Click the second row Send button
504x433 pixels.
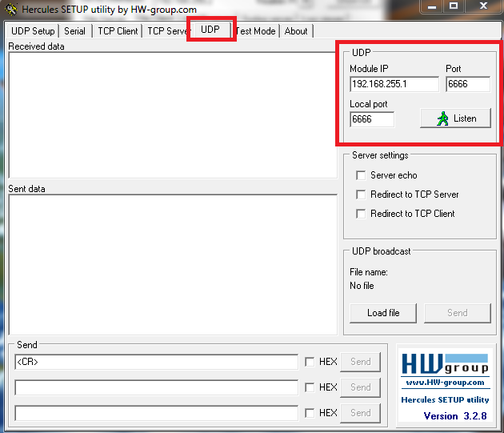(360, 387)
